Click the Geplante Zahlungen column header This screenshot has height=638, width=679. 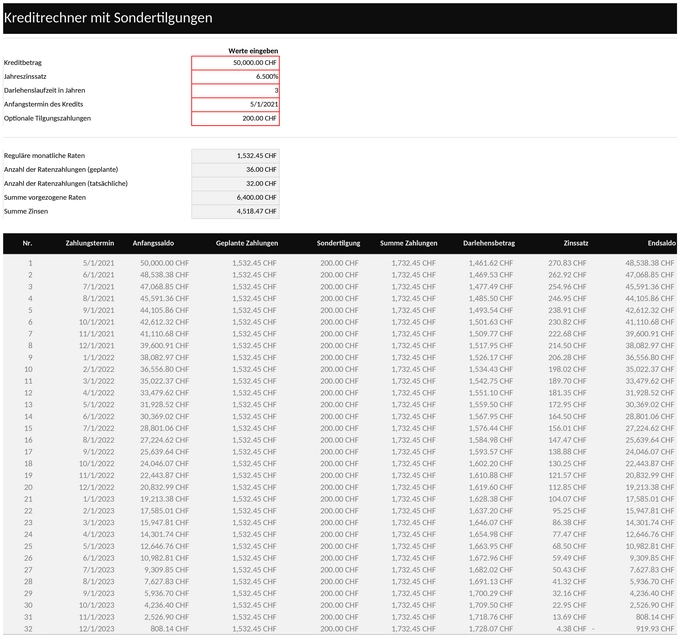(x=247, y=243)
